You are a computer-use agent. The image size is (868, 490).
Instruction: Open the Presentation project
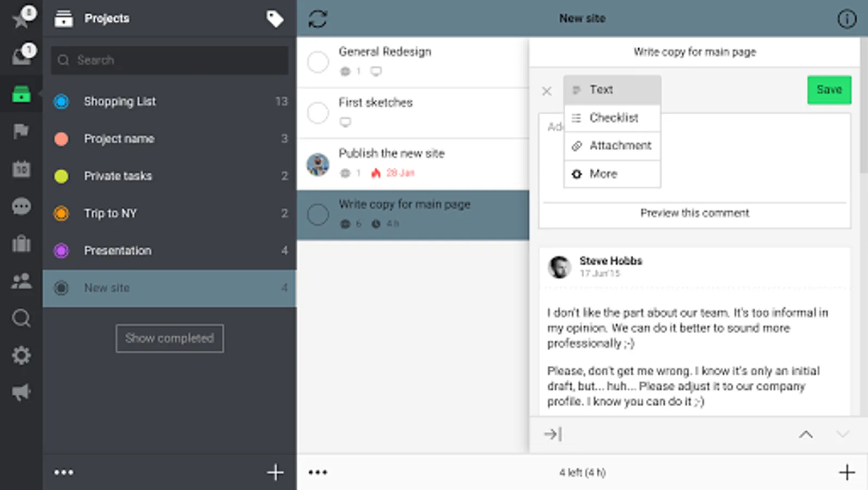(169, 250)
